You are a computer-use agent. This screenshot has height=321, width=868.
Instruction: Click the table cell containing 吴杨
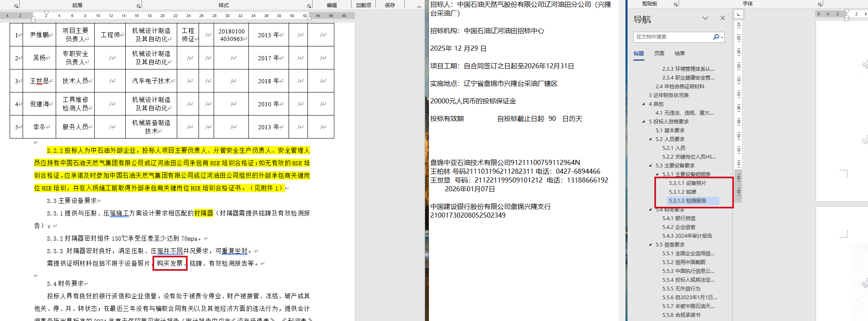[x=39, y=58]
